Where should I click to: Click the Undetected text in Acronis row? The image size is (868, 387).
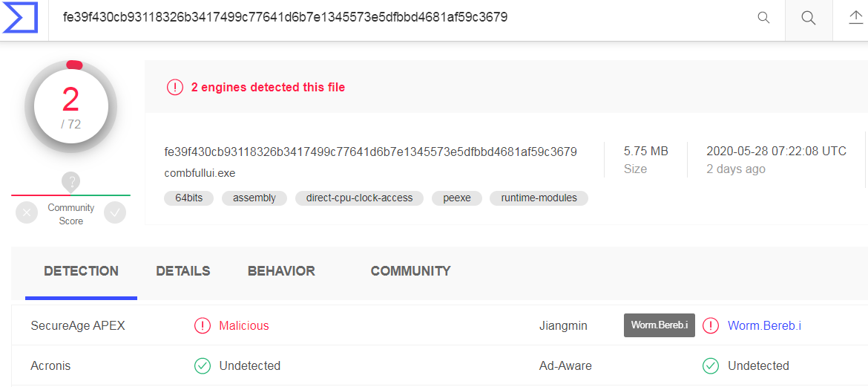[x=250, y=366]
